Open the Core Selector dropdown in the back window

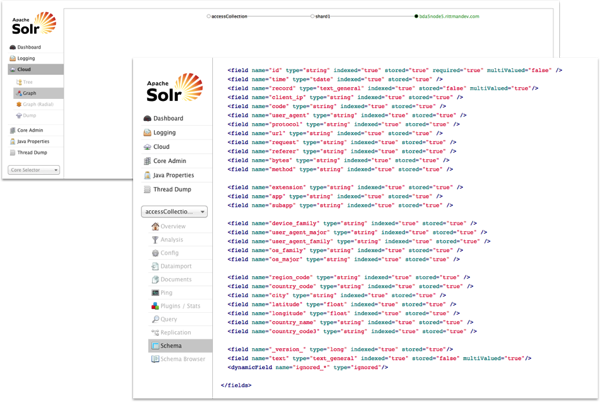coord(34,170)
